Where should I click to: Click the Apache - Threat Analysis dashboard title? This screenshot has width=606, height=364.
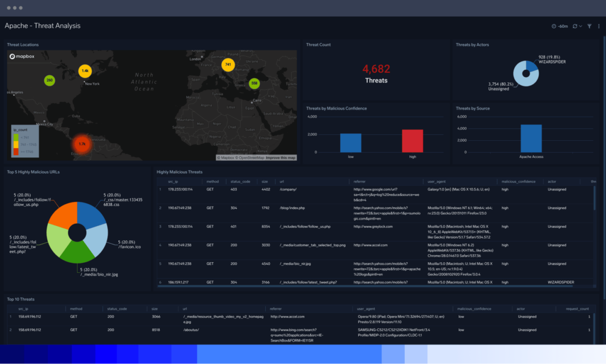coord(43,26)
